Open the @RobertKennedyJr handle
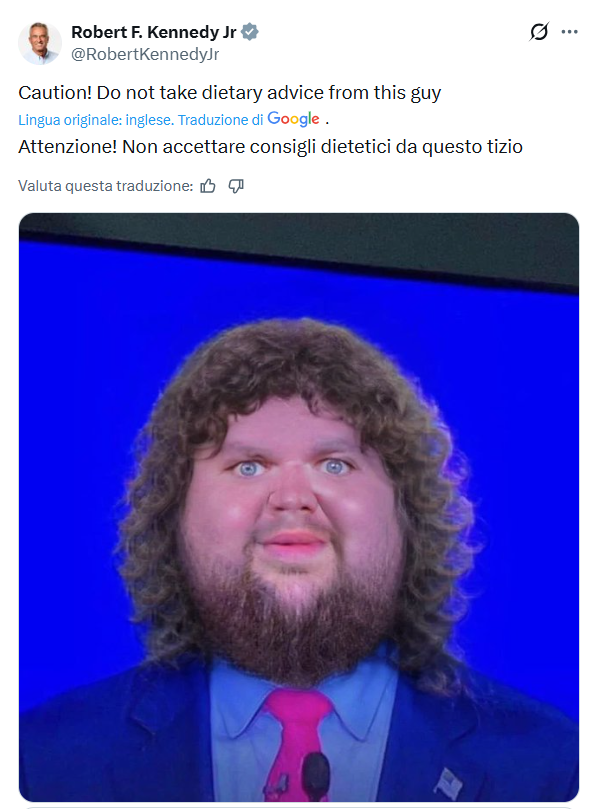This screenshot has width=592, height=809. point(145,54)
